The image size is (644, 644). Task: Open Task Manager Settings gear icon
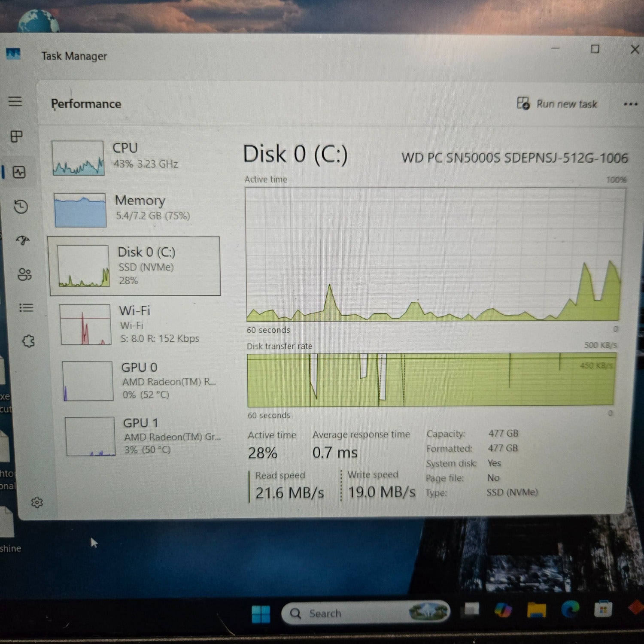(37, 502)
